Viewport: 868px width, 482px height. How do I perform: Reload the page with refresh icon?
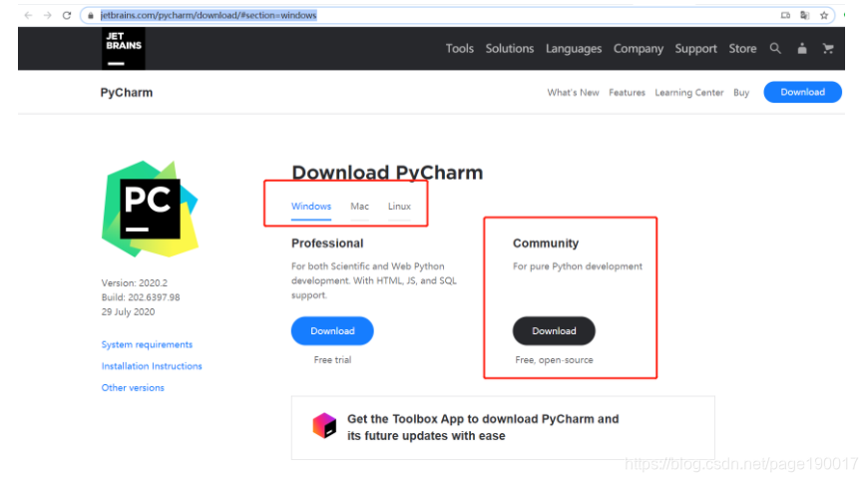coord(67,16)
